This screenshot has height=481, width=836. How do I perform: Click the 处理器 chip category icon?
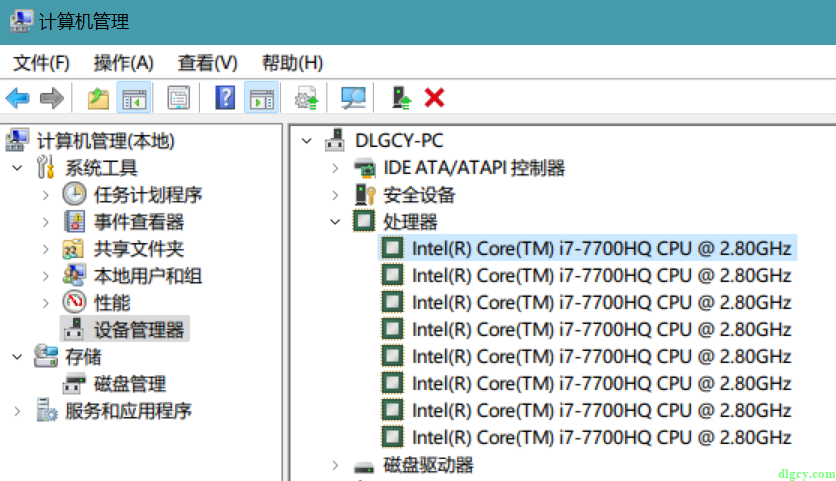tap(364, 221)
